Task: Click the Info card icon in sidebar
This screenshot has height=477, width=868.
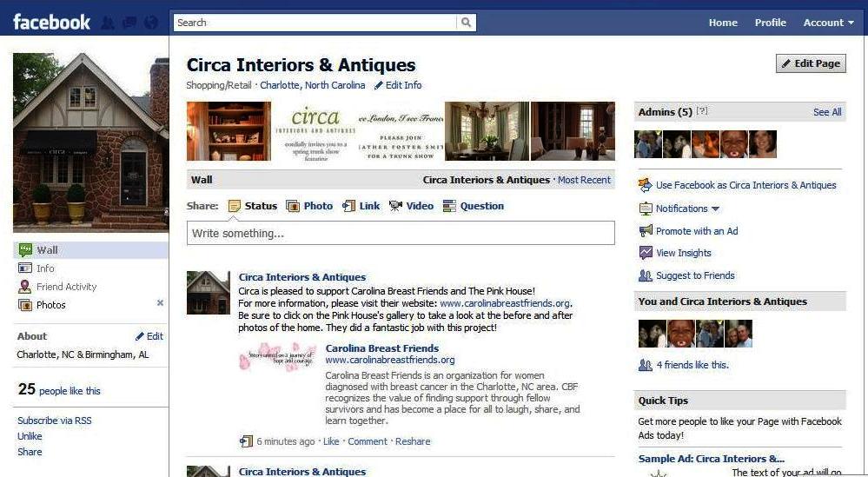Action: [x=25, y=268]
